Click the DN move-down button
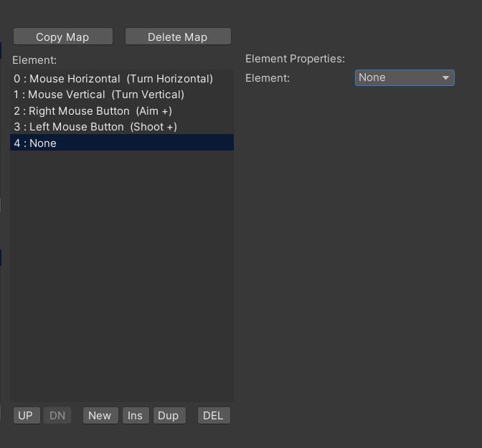Image resolution: width=482 pixels, height=448 pixels. pos(57,416)
